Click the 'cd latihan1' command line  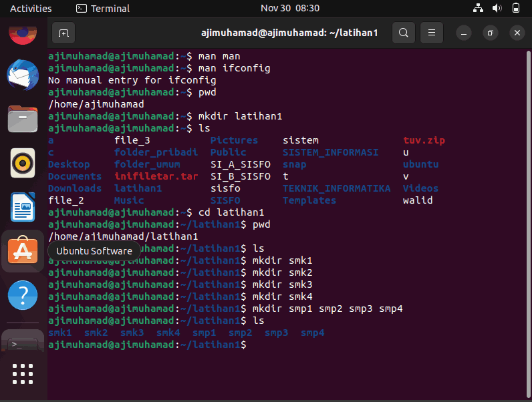pyautogui.click(x=231, y=212)
